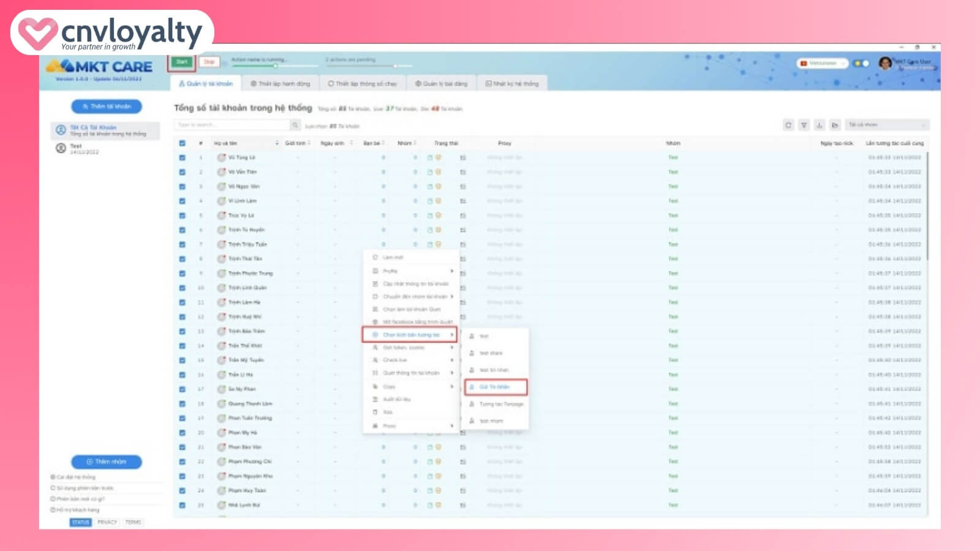Image resolution: width=980 pixels, height=551 pixels.
Task: Click the Type to search input field
Action: coord(233,125)
